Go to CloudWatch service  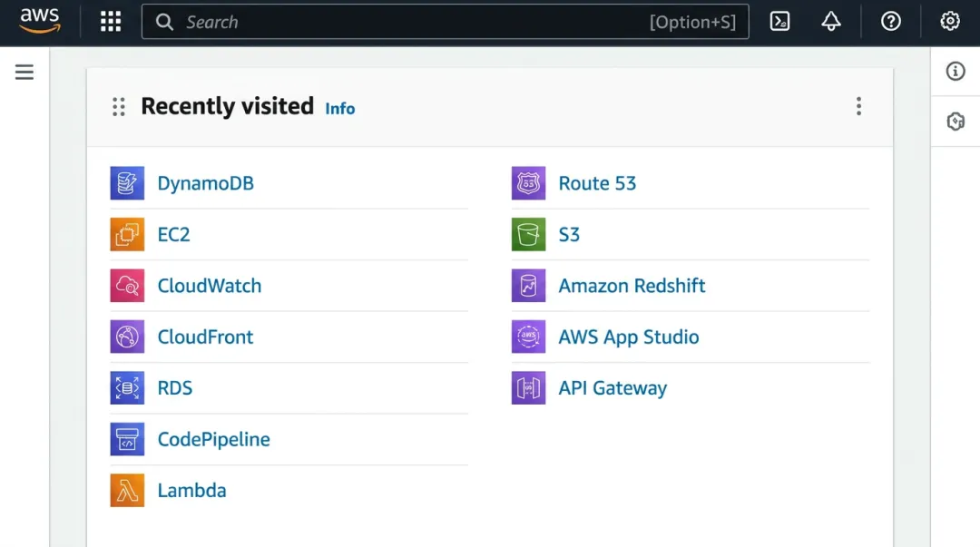(x=210, y=286)
